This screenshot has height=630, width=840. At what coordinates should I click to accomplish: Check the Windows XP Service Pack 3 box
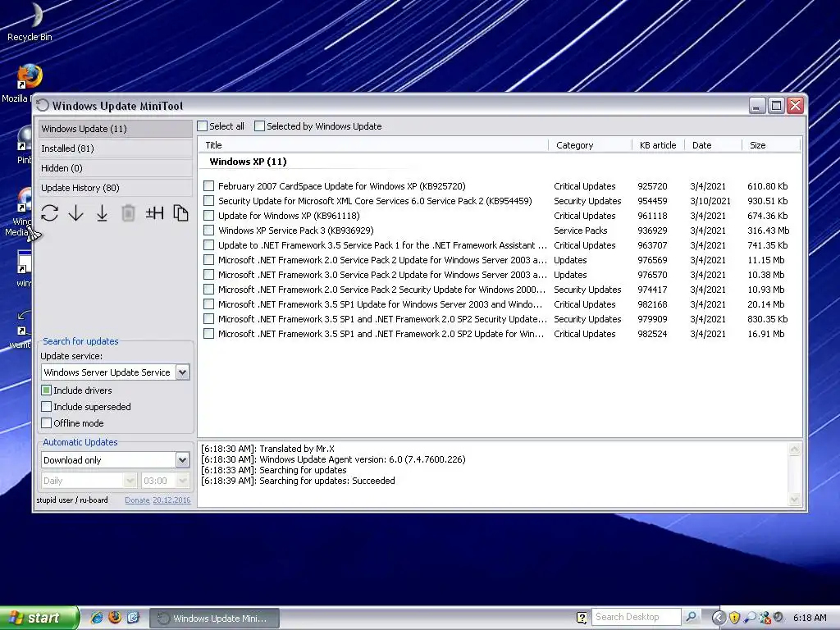click(x=209, y=231)
